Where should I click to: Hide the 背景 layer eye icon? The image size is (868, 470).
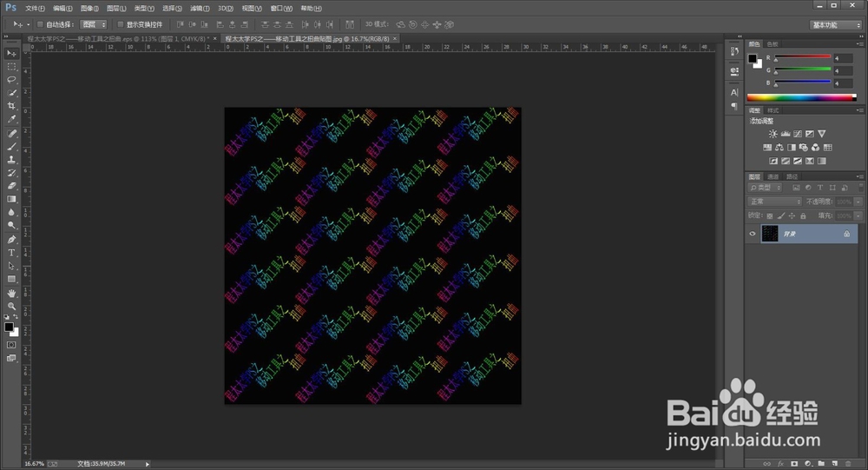click(753, 234)
